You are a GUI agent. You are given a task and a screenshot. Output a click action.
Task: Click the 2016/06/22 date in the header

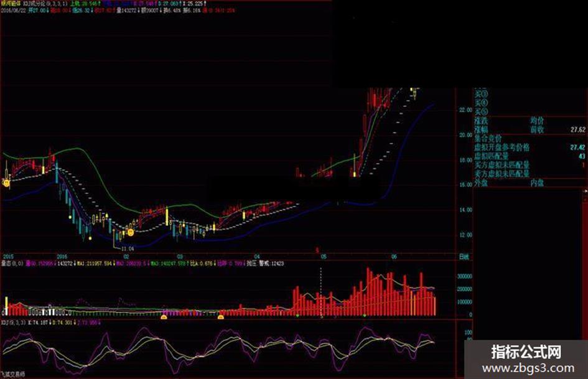coord(14,11)
